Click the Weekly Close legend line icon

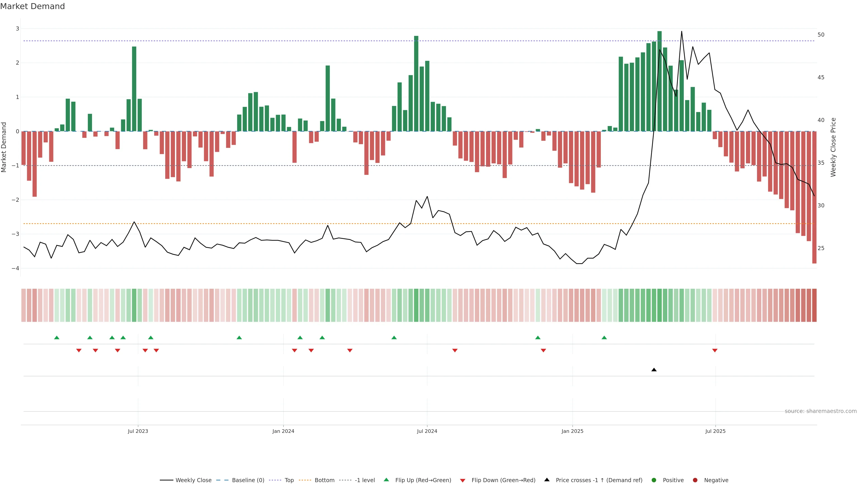click(x=166, y=480)
